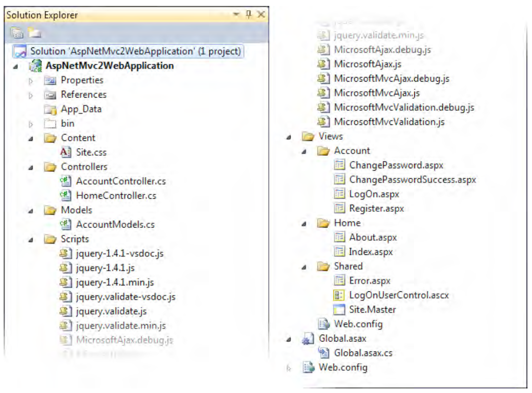The image size is (532, 393).
Task: Select the Models folder label
Action: coord(77,210)
